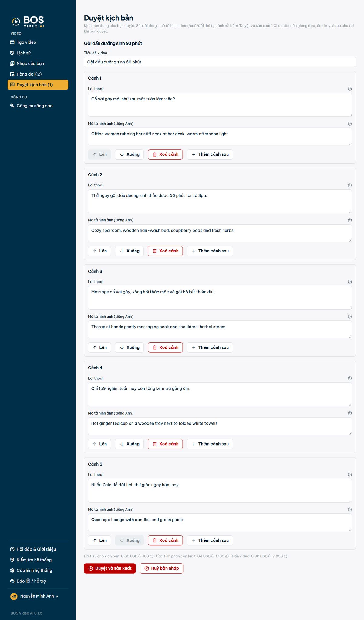Open Lịch sử in the sidebar
Viewport: 364px width, 620px height.
pos(38,53)
